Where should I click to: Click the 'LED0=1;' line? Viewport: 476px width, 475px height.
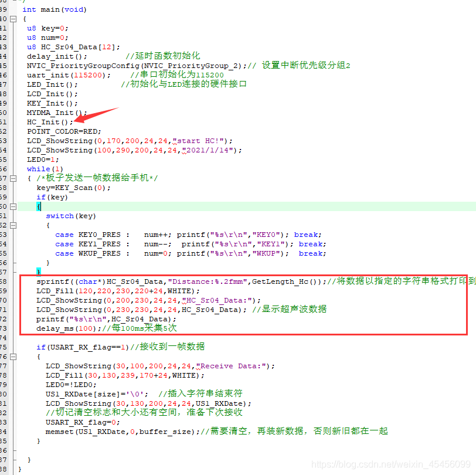[43, 160]
